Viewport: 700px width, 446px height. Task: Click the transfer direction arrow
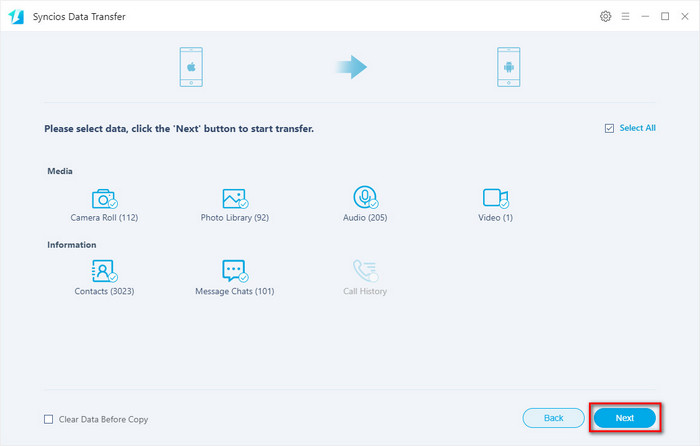point(351,67)
